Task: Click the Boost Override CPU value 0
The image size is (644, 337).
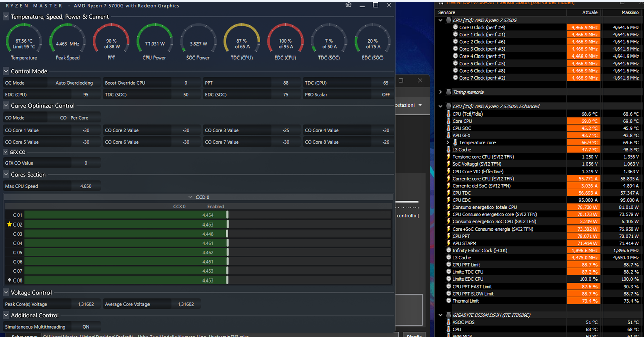Action: (186, 83)
